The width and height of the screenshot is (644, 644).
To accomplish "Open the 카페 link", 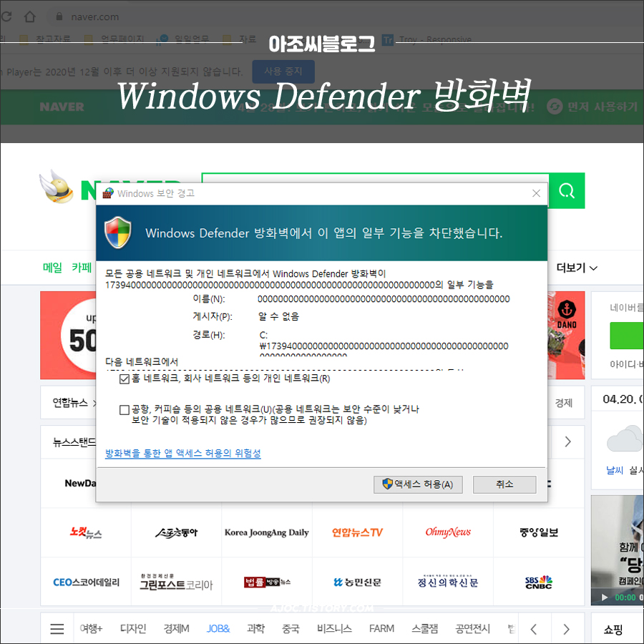I will pyautogui.click(x=82, y=268).
